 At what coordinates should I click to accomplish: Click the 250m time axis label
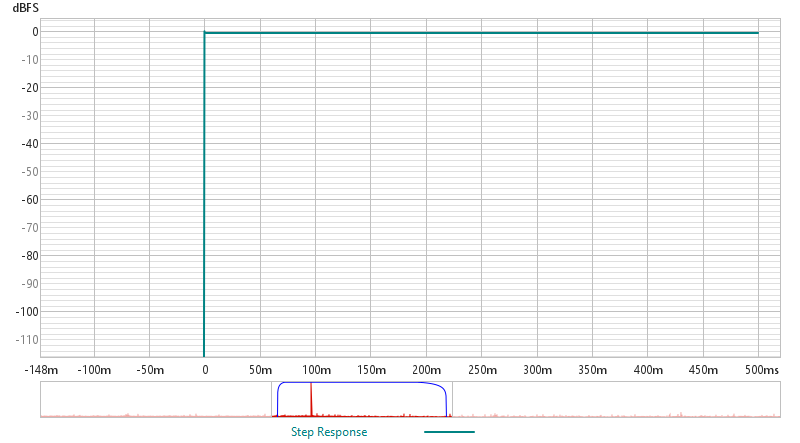coord(481,370)
